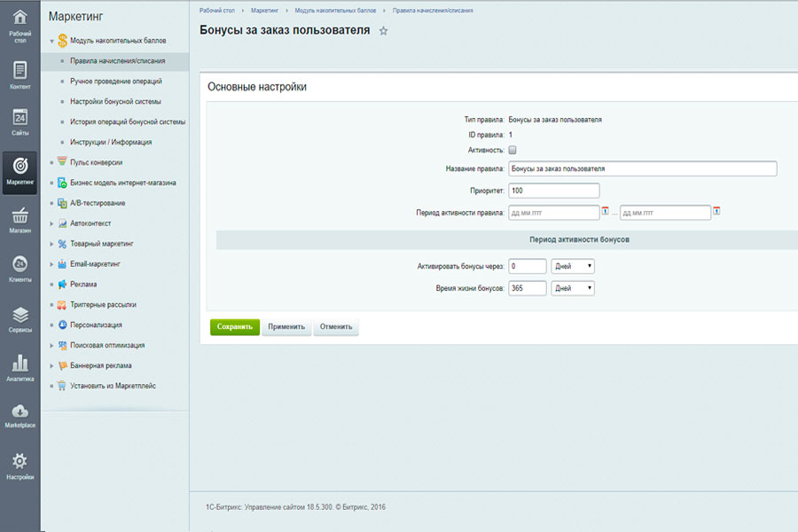Open Настройки бонусной системы menu item
Image resolution: width=798 pixels, height=532 pixels.
pyautogui.click(x=115, y=102)
